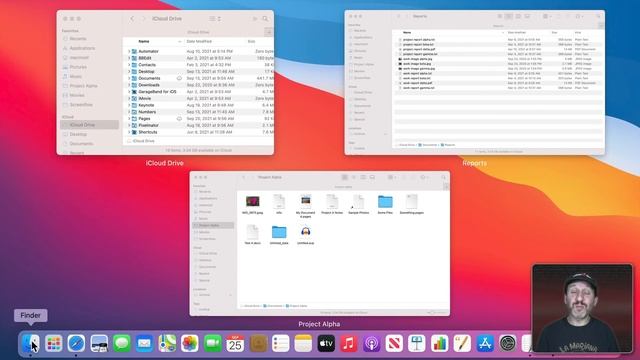Image resolution: width=640 pixels, height=360 pixels.
Task: Select project report alpha.txt in Reports window
Action: (x=418, y=40)
